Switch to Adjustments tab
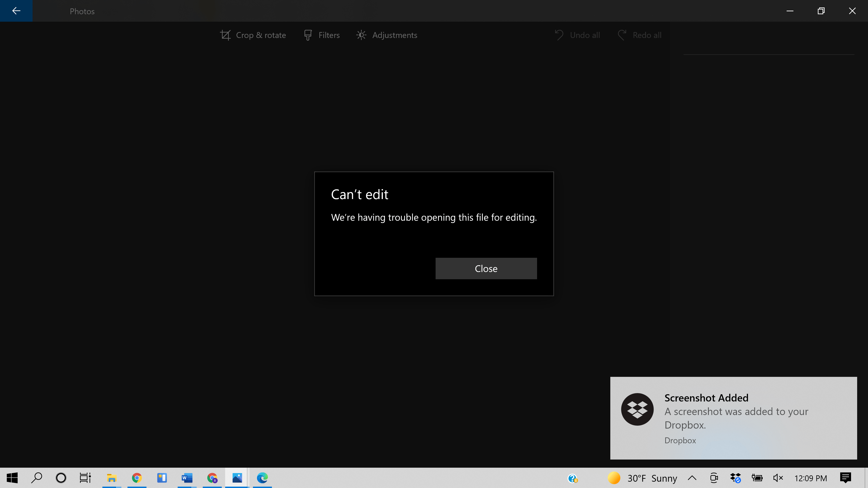This screenshot has height=488, width=868. pyautogui.click(x=387, y=35)
